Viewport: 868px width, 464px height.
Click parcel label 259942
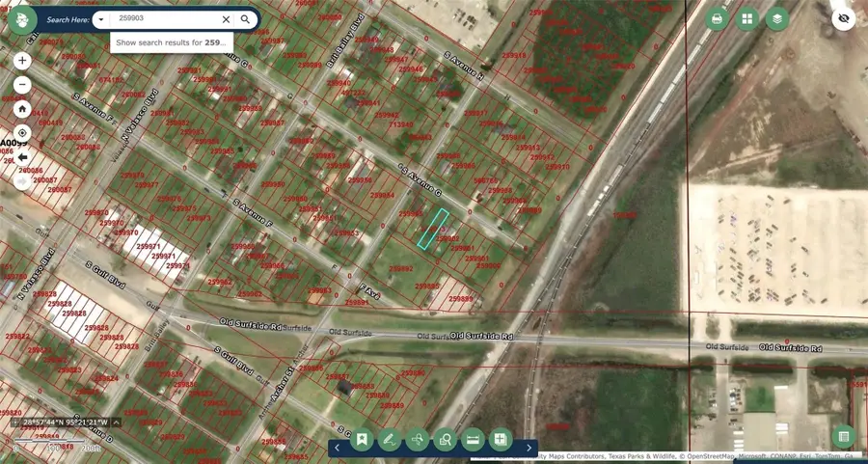[x=386, y=115]
